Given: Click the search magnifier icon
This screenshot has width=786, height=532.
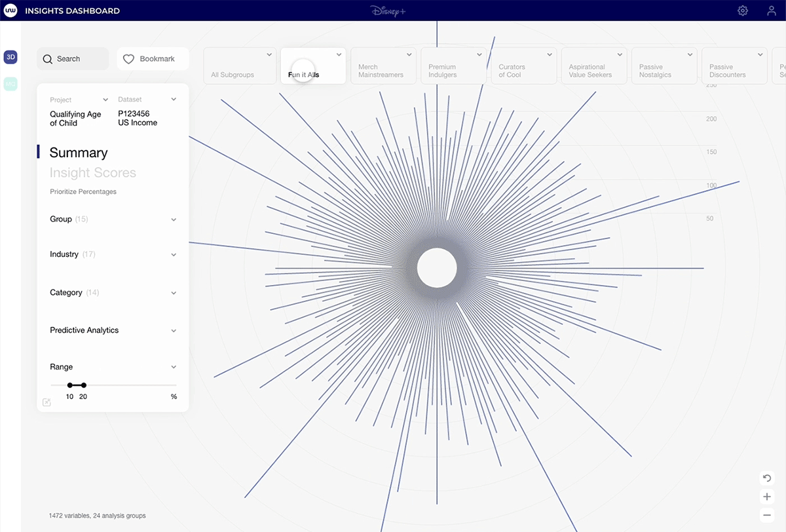Looking at the screenshot, I should [x=47, y=59].
